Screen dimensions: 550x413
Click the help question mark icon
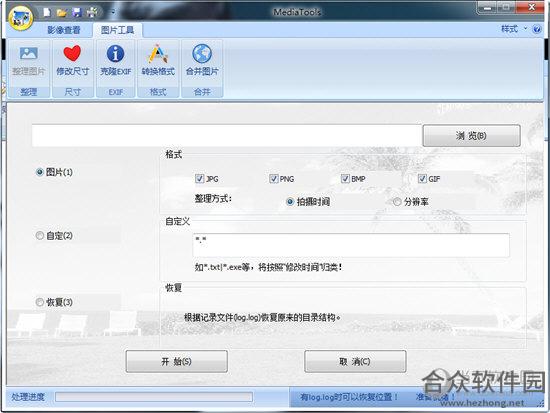click(x=537, y=29)
